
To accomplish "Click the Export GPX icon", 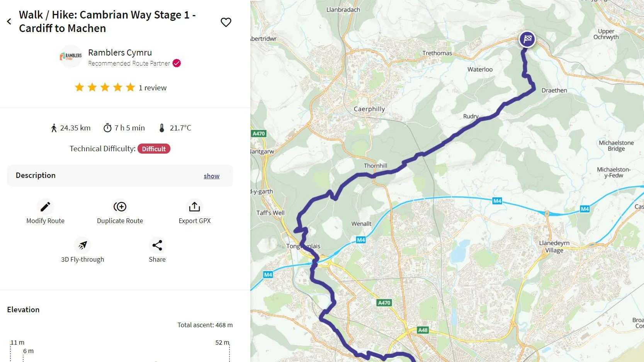I will click(x=194, y=207).
